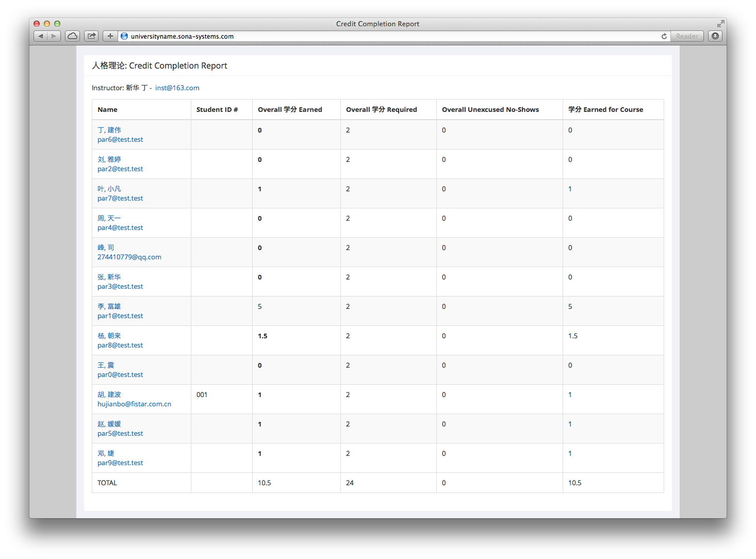Click email par9@test.test
This screenshot has width=756, height=559.
(x=120, y=463)
